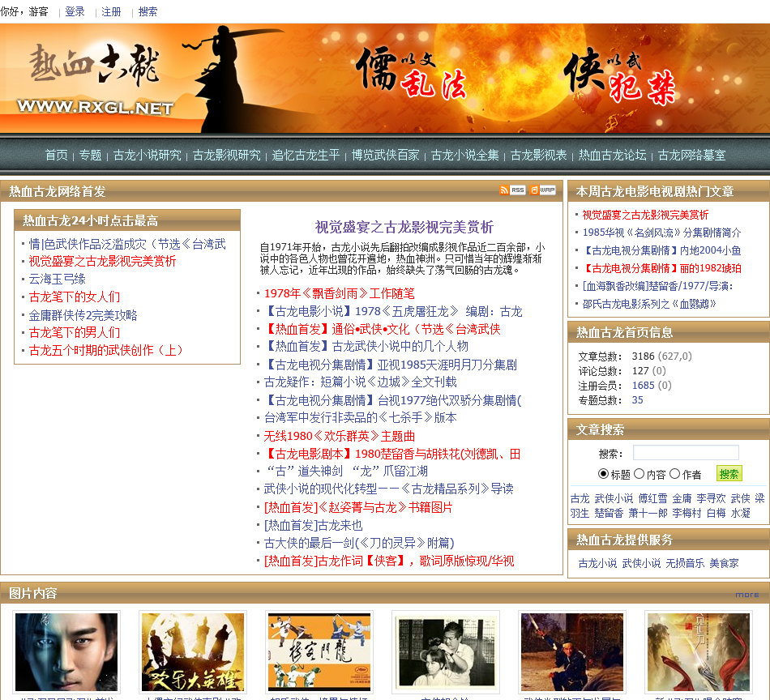The image size is (770, 700).
Task: Open 美食家 service link
Action: pyautogui.click(x=724, y=563)
